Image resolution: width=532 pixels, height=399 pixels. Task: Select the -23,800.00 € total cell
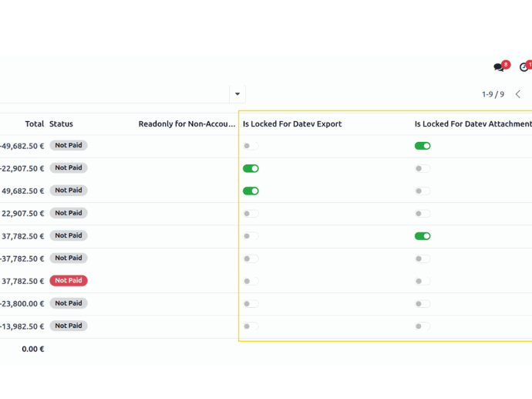point(22,303)
